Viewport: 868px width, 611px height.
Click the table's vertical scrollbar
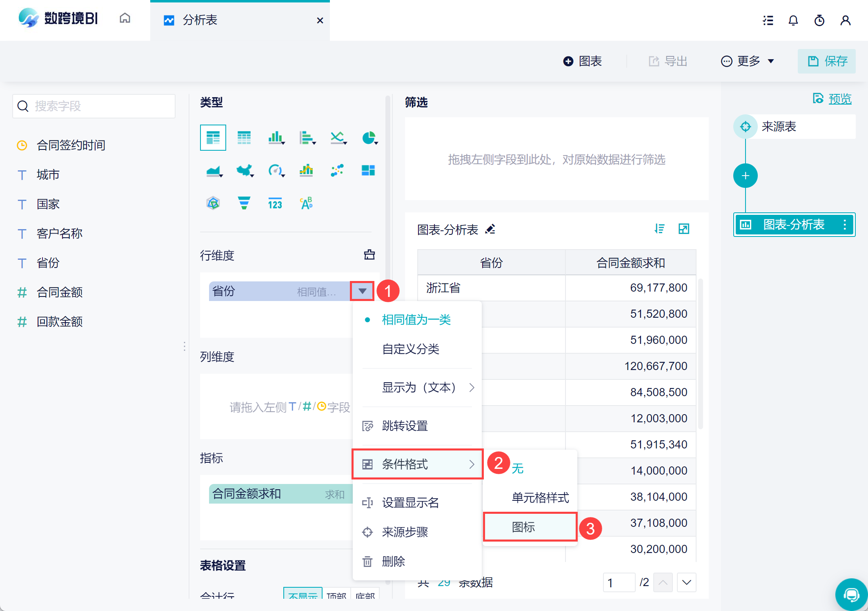coord(700,353)
